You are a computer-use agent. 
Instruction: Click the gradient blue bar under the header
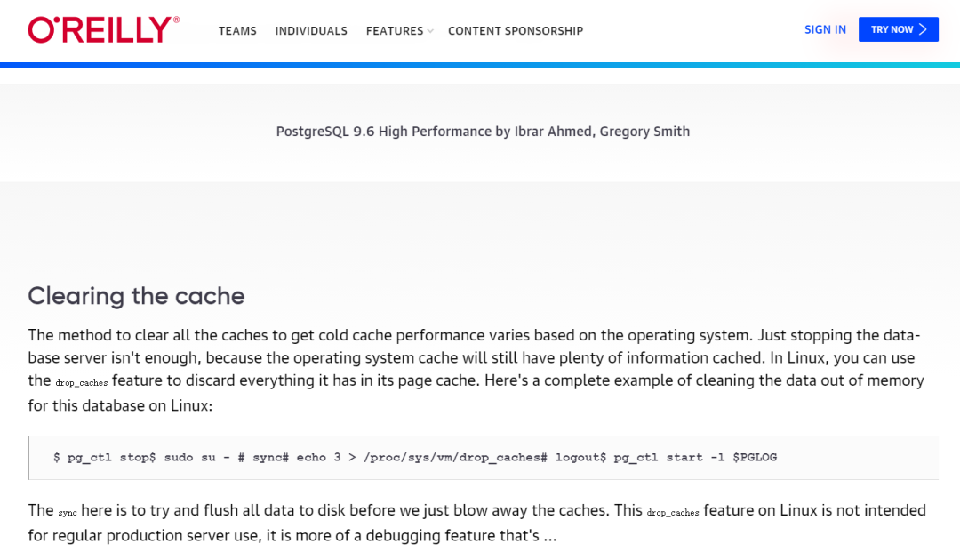click(480, 63)
